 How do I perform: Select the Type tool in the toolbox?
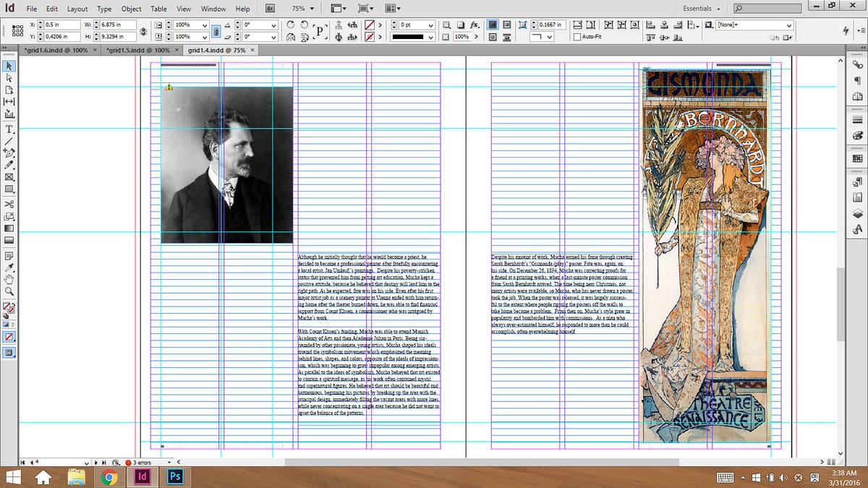[10, 129]
